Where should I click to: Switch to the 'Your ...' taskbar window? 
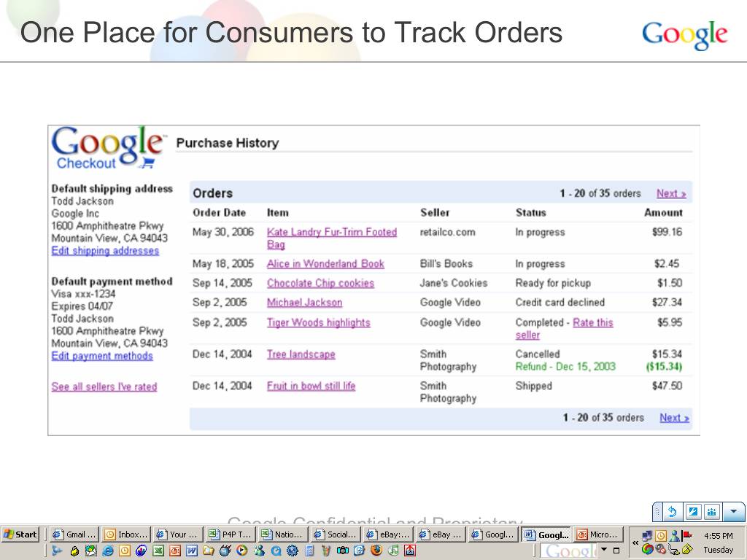(179, 534)
